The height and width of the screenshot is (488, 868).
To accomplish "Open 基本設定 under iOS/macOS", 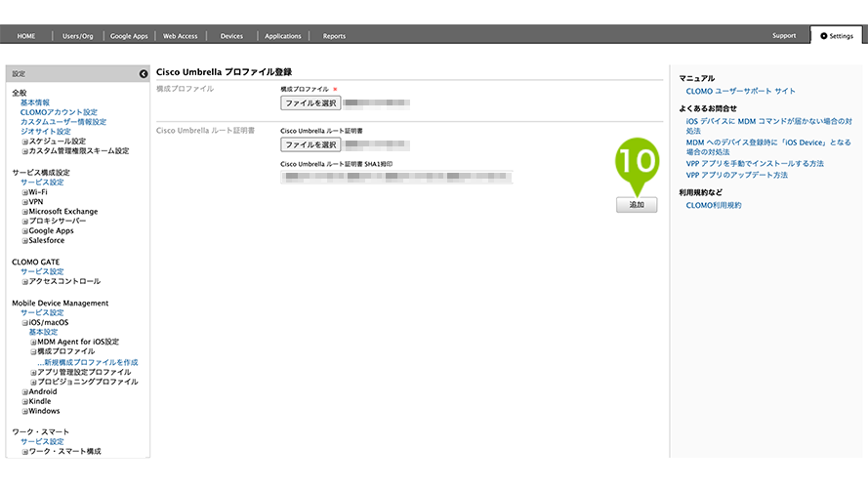I will tap(43, 332).
